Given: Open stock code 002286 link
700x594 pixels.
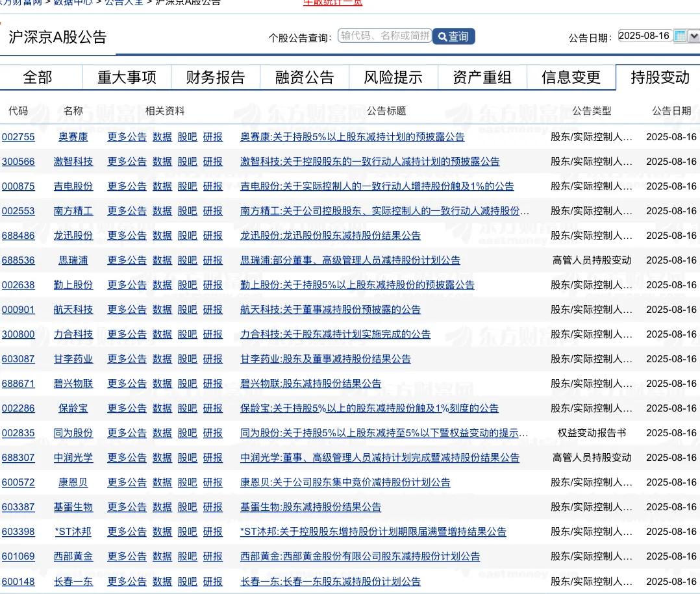Looking at the screenshot, I should (18, 408).
